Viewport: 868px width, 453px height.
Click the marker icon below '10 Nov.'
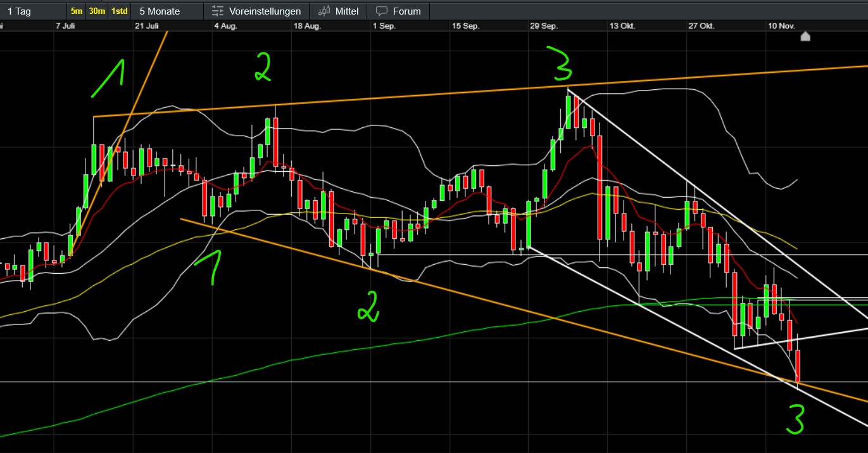[x=805, y=36]
